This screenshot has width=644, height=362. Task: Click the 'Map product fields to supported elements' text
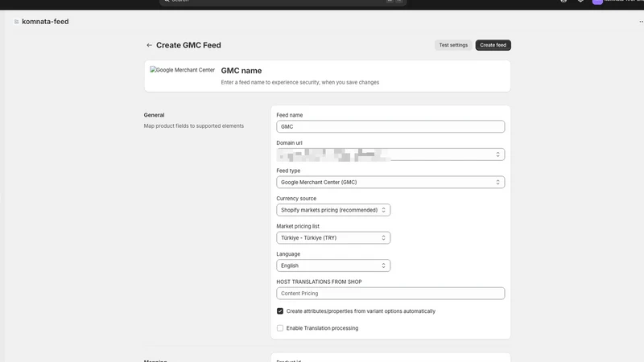click(x=193, y=126)
